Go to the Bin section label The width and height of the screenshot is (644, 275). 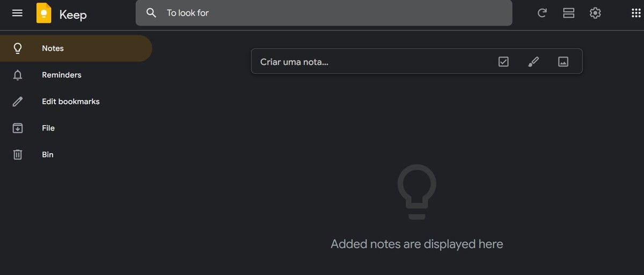48,155
